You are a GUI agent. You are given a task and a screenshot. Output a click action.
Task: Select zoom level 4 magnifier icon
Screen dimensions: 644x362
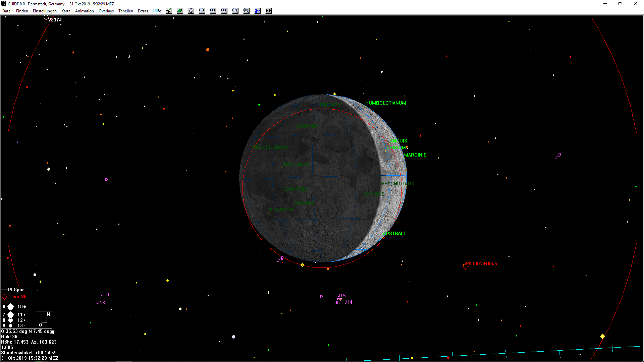[224, 11]
